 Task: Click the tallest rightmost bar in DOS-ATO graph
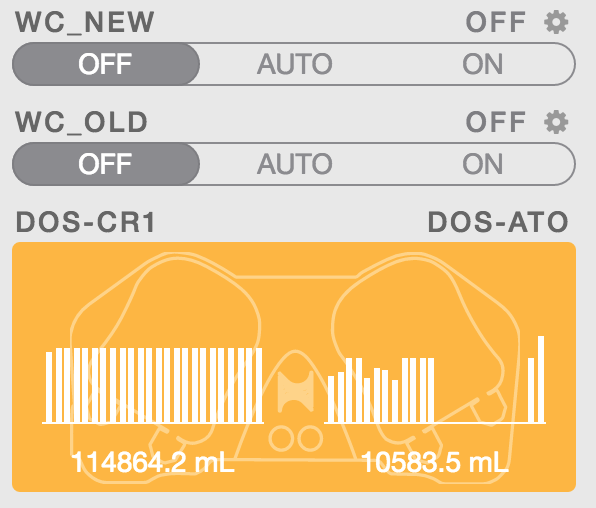[541, 379]
